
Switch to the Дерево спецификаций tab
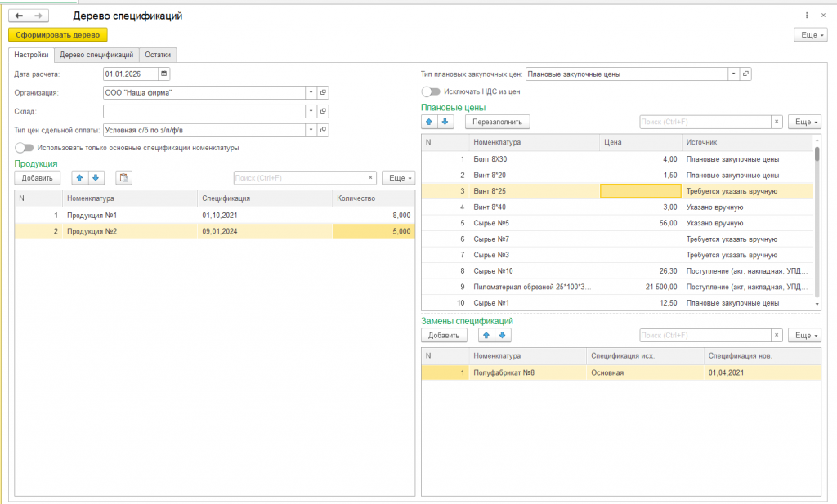pos(96,55)
